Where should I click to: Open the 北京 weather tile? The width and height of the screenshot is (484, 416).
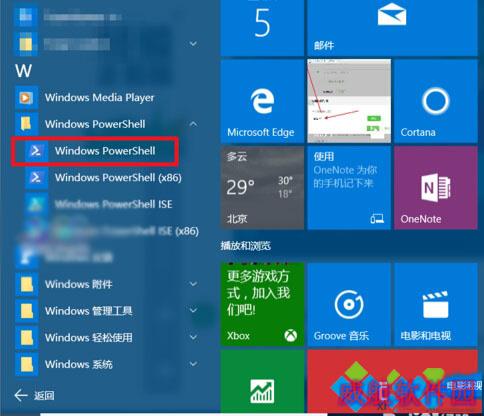pyautogui.click(x=262, y=188)
